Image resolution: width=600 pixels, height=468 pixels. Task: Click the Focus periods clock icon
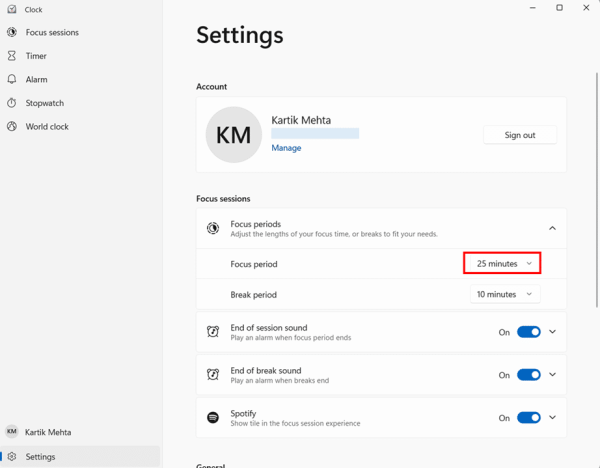[x=213, y=228]
